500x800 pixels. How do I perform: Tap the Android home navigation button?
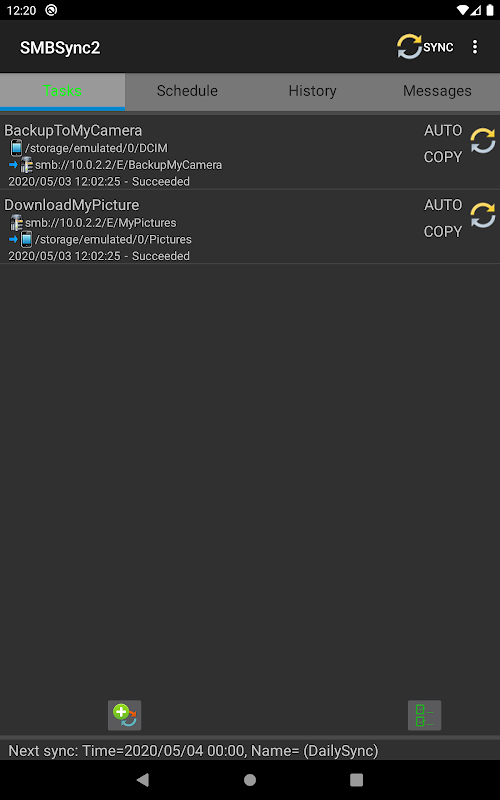coord(250,780)
